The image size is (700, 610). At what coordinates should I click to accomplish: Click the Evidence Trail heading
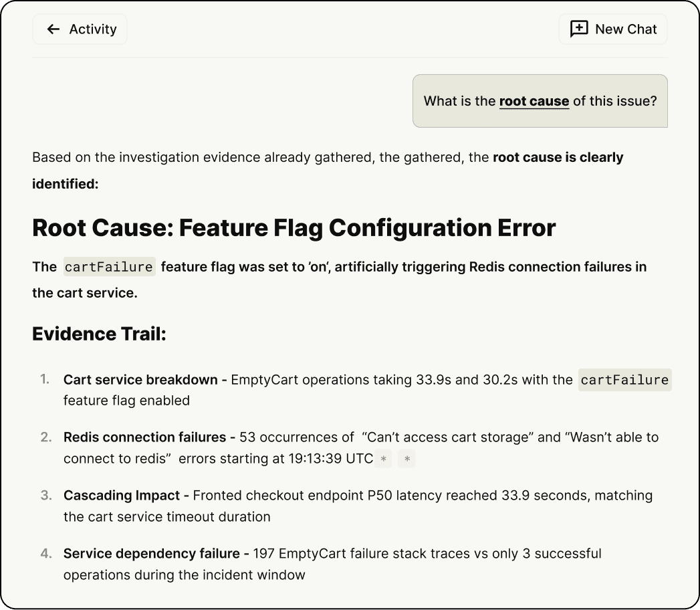click(99, 334)
